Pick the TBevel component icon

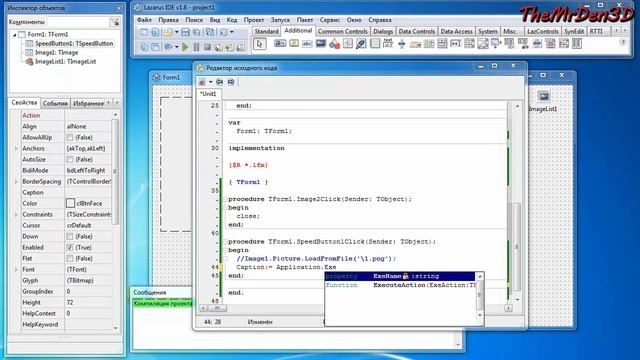point(348,43)
